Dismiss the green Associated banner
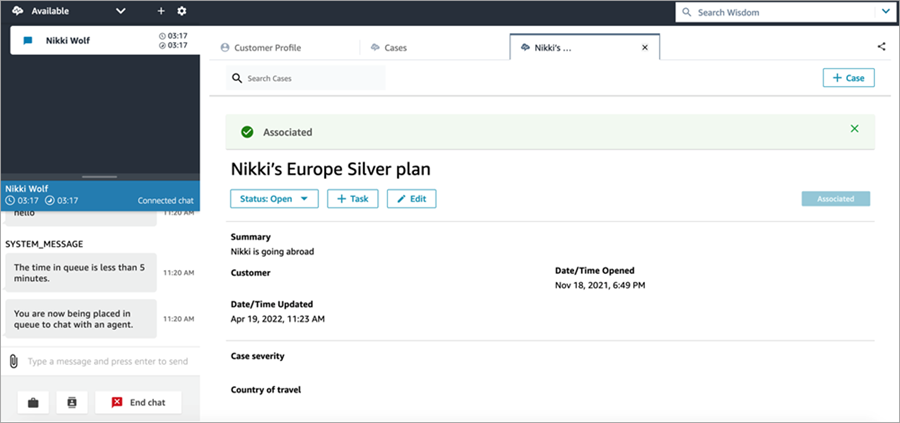900x423 pixels. tap(854, 129)
